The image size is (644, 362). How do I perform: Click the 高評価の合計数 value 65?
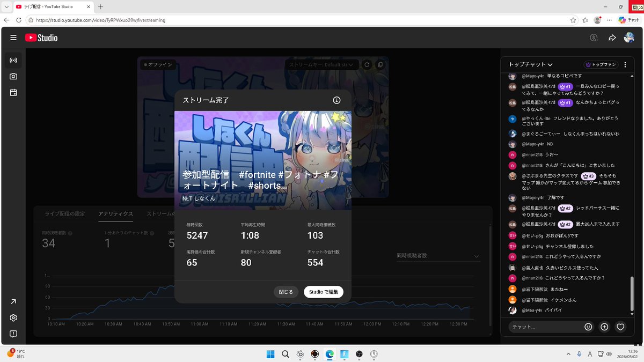coord(192,262)
